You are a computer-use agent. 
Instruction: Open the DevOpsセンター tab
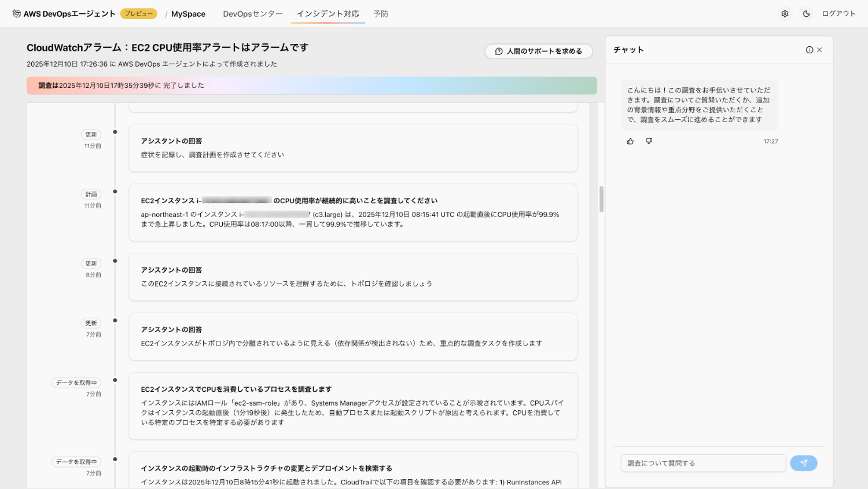(253, 14)
